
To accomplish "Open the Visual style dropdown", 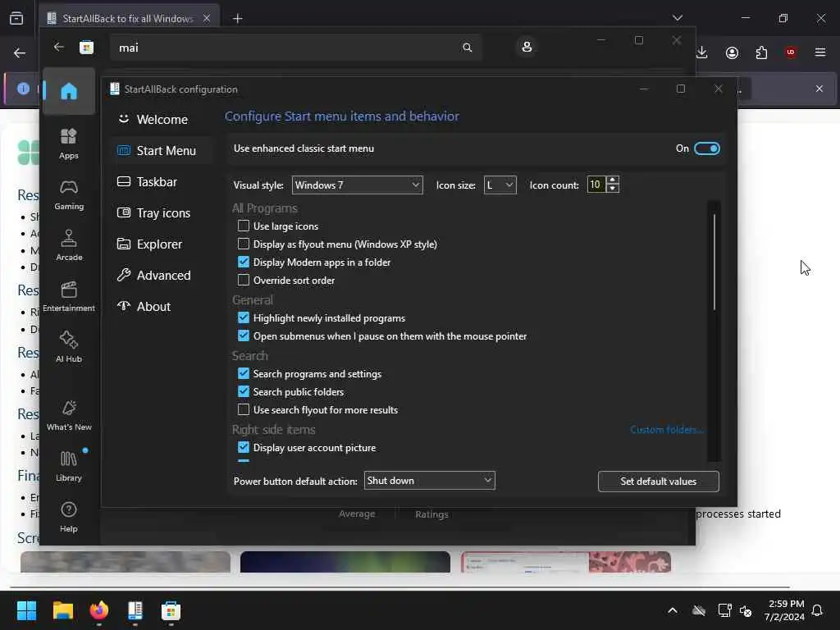I will point(358,185).
